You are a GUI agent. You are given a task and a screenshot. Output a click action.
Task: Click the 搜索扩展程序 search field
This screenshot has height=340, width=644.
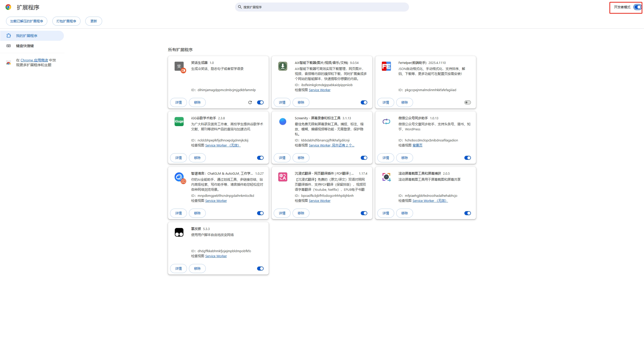coord(322,7)
